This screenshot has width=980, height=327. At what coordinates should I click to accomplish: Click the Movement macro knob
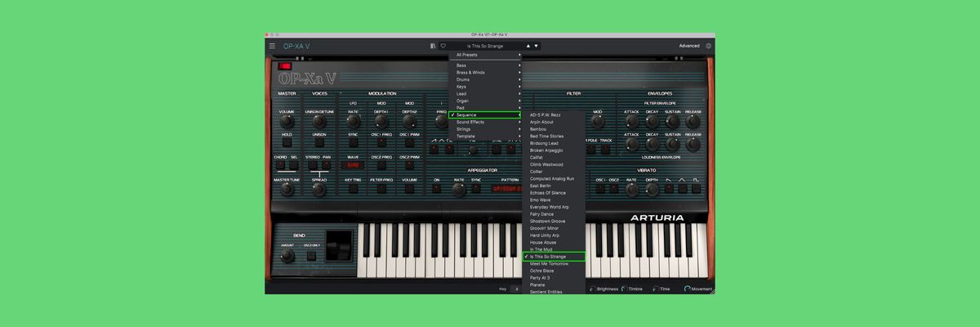tap(688, 289)
